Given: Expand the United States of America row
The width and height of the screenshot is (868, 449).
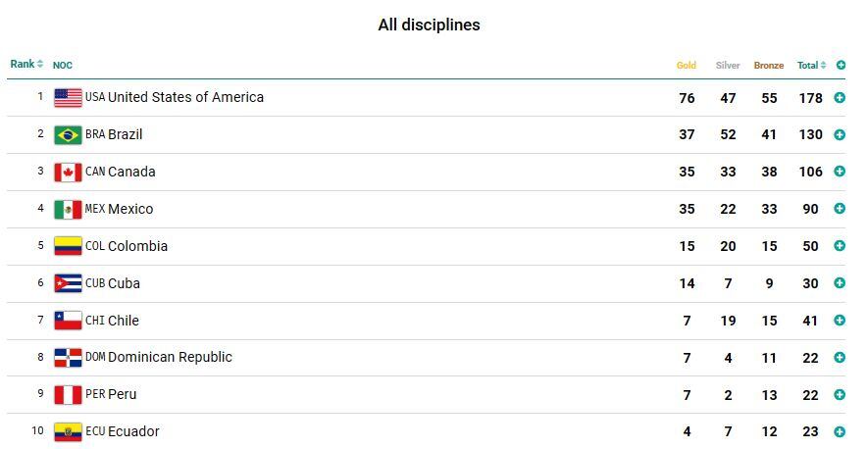Looking at the screenshot, I should [840, 97].
